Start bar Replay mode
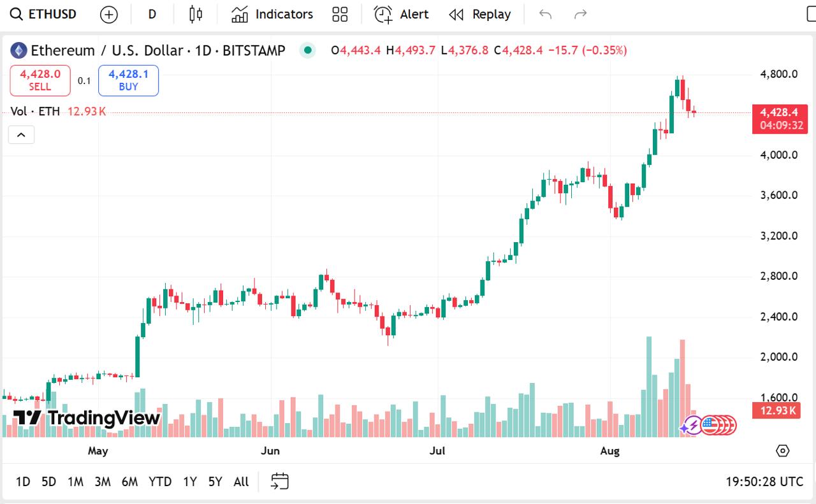The height and width of the screenshot is (504, 816). coord(480,15)
